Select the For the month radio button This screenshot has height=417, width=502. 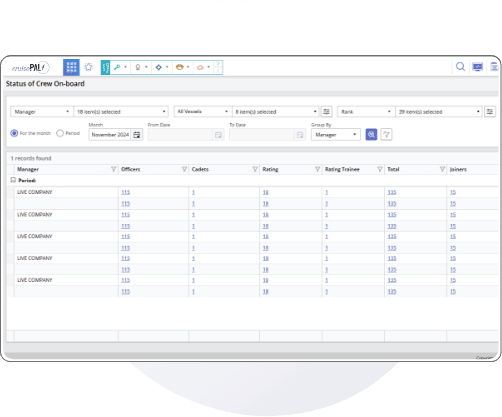[x=14, y=133]
